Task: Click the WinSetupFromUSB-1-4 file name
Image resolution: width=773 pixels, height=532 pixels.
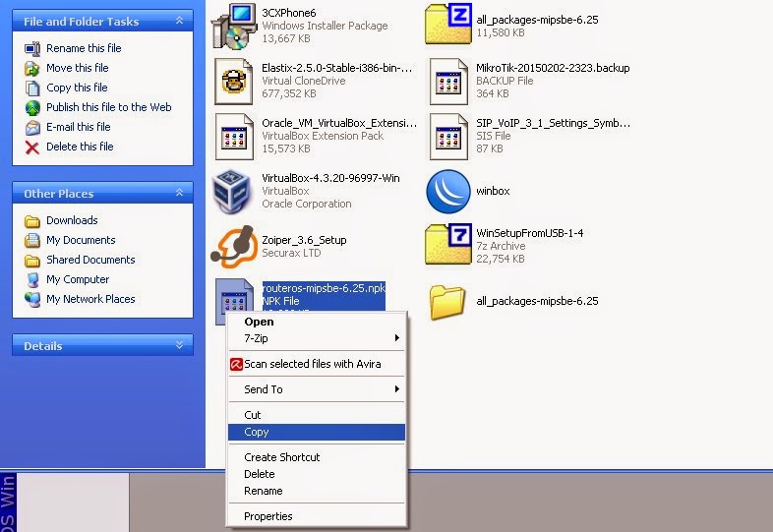Action: [530, 233]
